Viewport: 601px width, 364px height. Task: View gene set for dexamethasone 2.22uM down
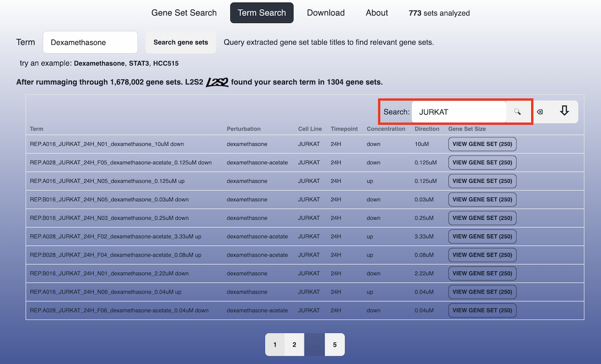pyautogui.click(x=482, y=273)
